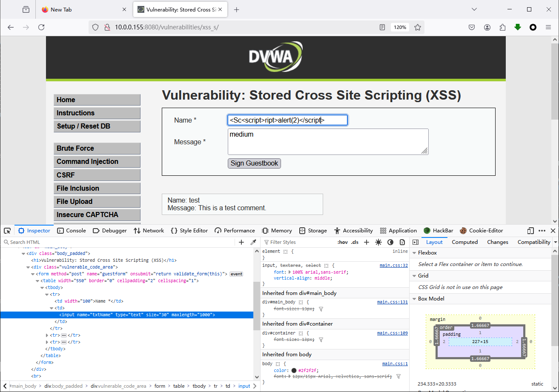Switch to Computed sidebar tab

coord(464,242)
